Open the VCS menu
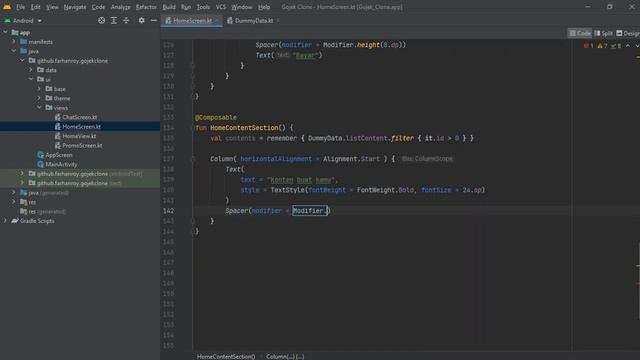This screenshot has width=640, height=360. tap(221, 7)
